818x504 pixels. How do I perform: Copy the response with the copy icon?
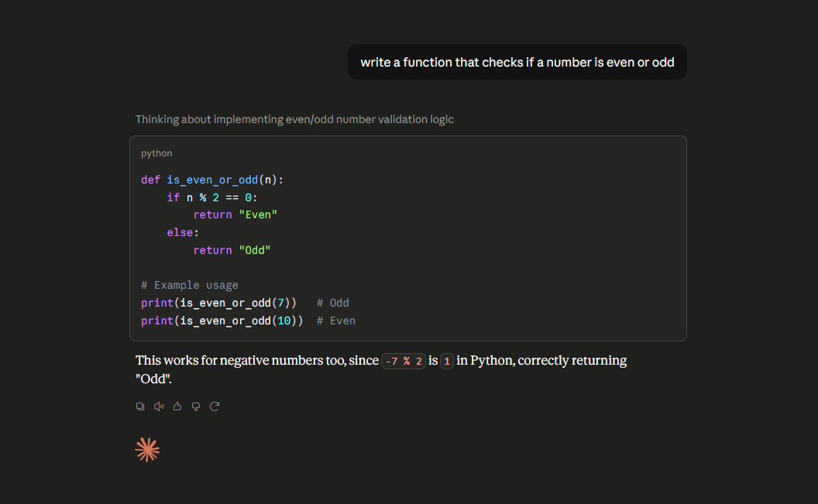coord(139,406)
